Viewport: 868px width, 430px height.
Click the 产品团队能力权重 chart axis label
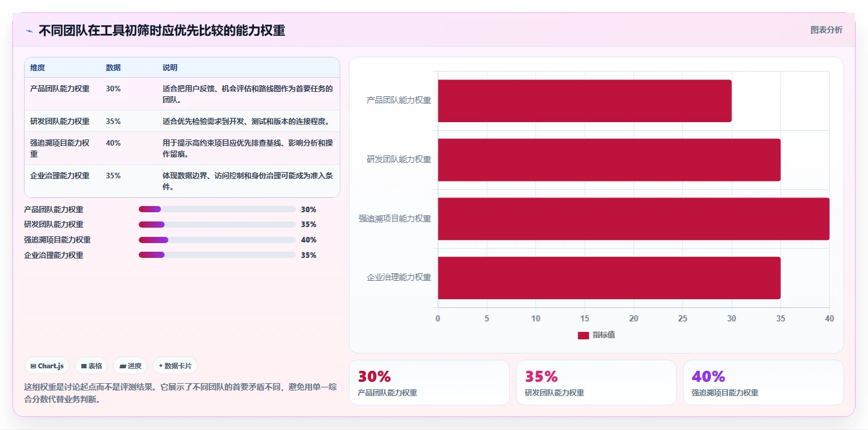pyautogui.click(x=399, y=100)
